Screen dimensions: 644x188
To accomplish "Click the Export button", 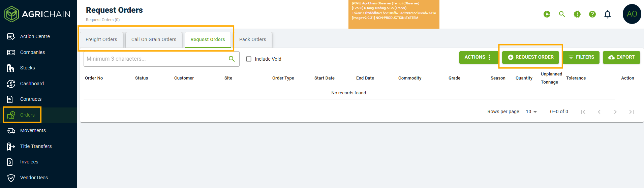I will 621,57.
